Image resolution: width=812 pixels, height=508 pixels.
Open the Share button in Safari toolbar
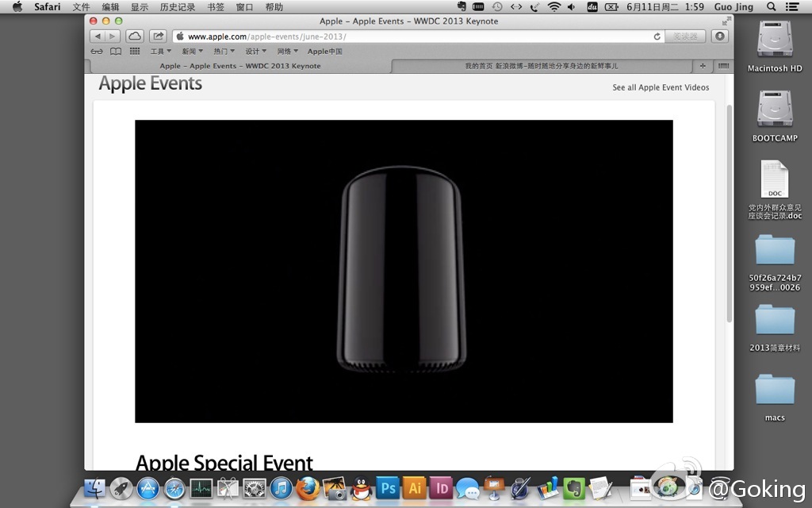[x=158, y=37]
